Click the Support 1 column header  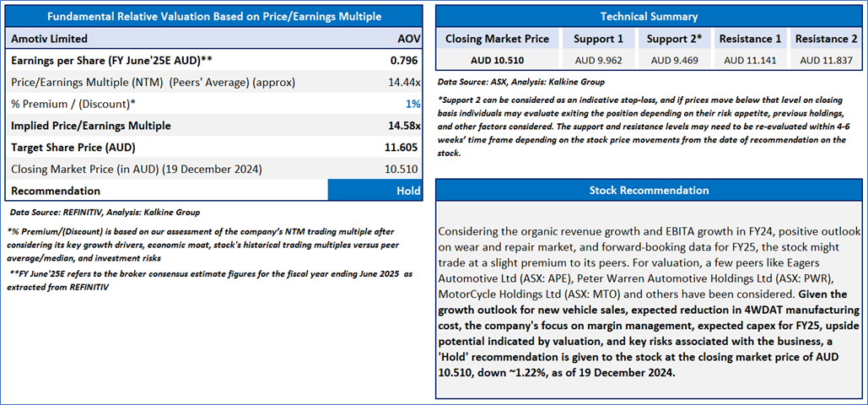coord(598,39)
